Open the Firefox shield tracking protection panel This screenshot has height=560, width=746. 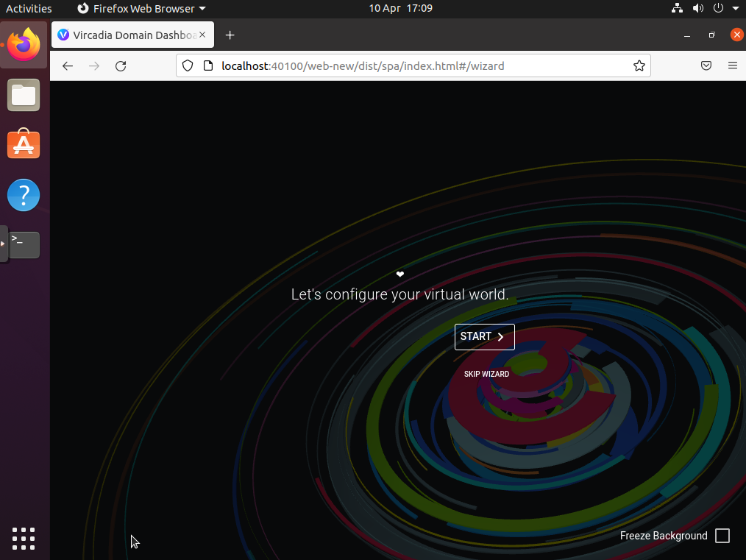click(188, 65)
